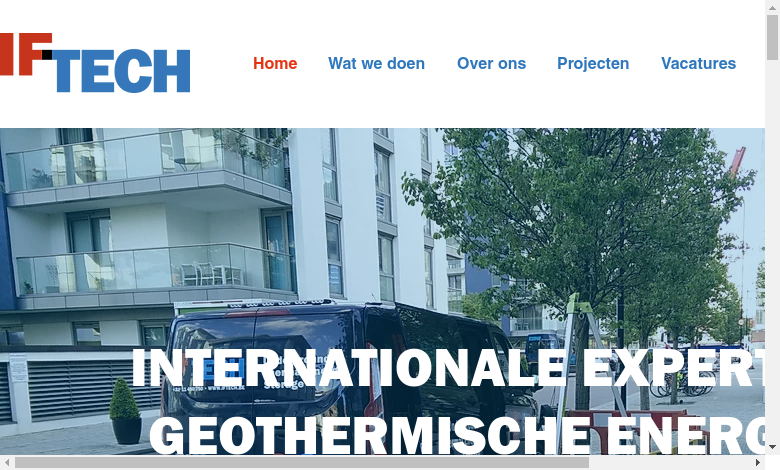Click the potted shrub beside the building
The image size is (780, 470).
(125, 411)
